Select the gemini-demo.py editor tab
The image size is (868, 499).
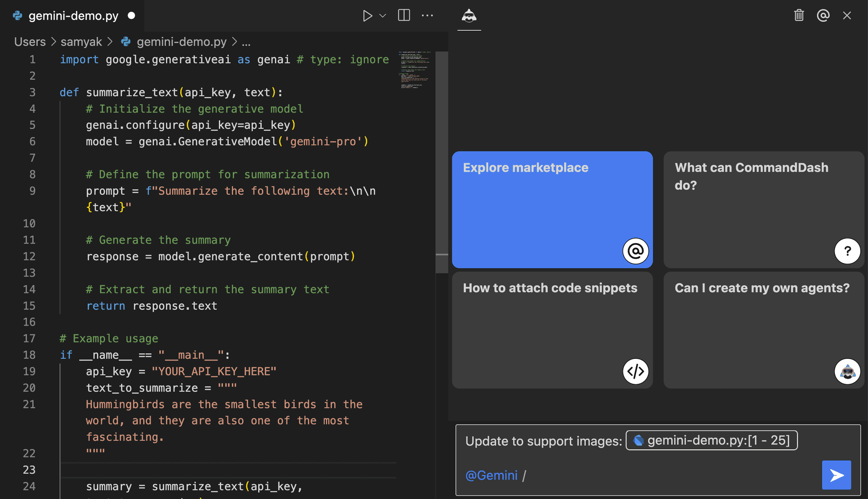click(x=73, y=16)
